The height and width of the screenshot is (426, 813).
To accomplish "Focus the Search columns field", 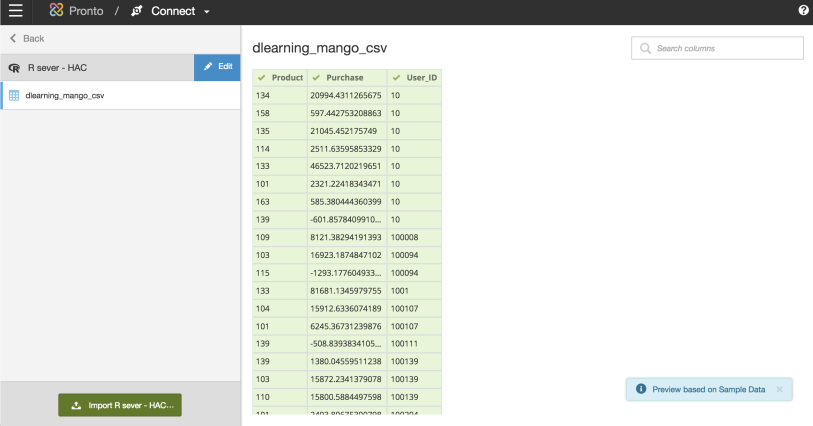I will pyautogui.click(x=725, y=48).
